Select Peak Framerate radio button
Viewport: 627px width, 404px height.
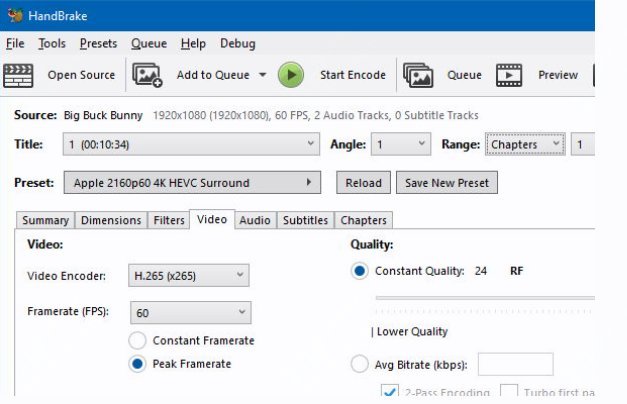point(138,364)
